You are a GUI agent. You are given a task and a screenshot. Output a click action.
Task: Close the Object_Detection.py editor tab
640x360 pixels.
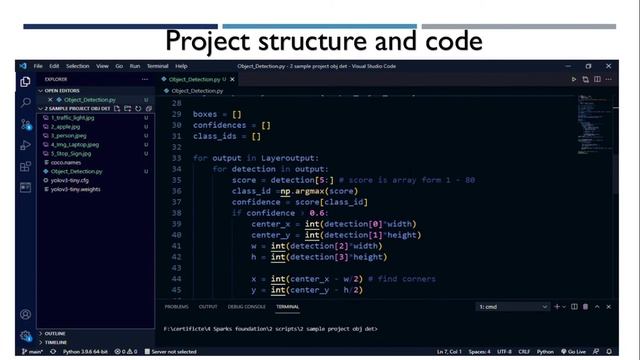pos(232,79)
